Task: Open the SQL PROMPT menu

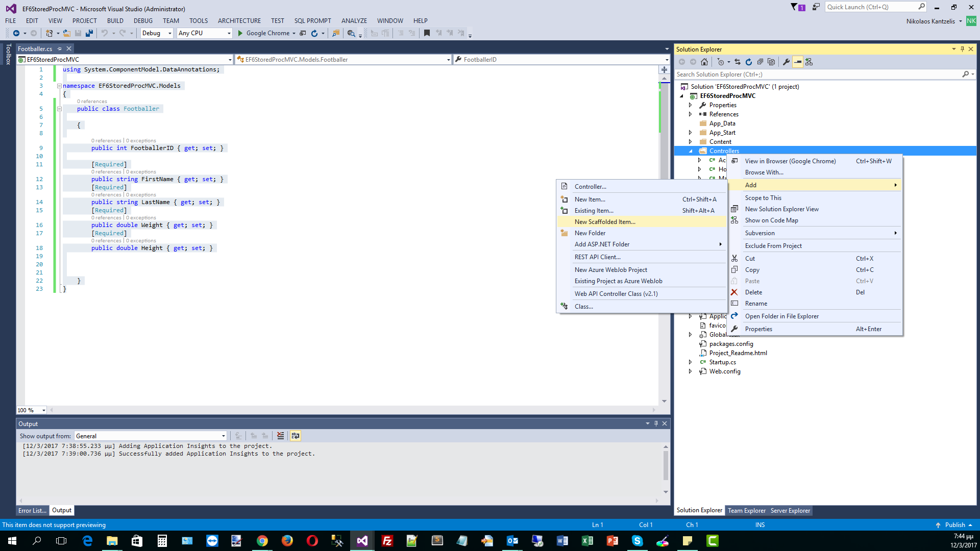Action: point(313,21)
